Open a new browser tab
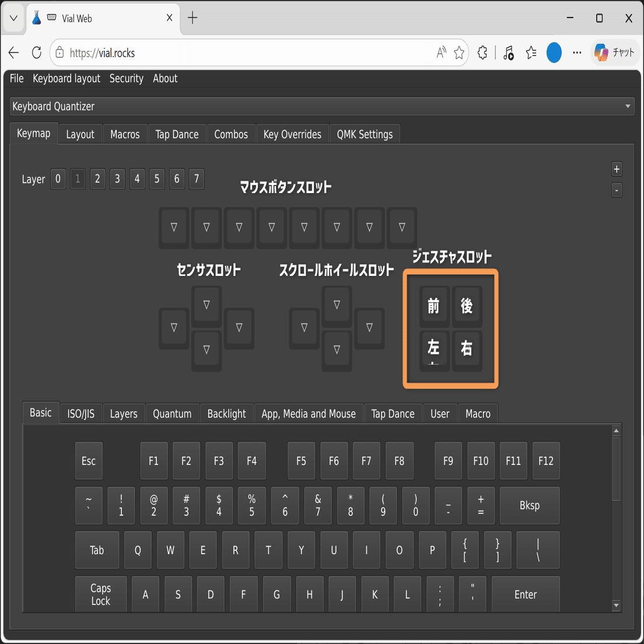The height and width of the screenshot is (644, 644). (x=192, y=17)
